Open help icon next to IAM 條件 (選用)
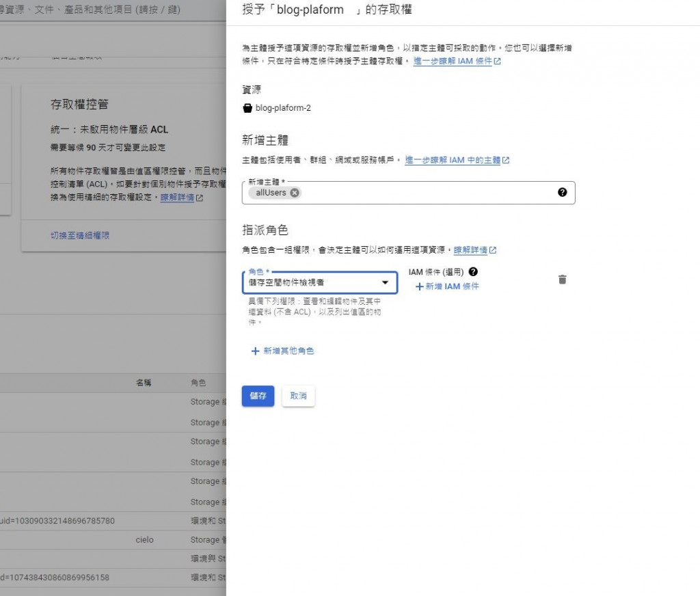Image resolution: width=700 pixels, height=596 pixels. pos(473,271)
